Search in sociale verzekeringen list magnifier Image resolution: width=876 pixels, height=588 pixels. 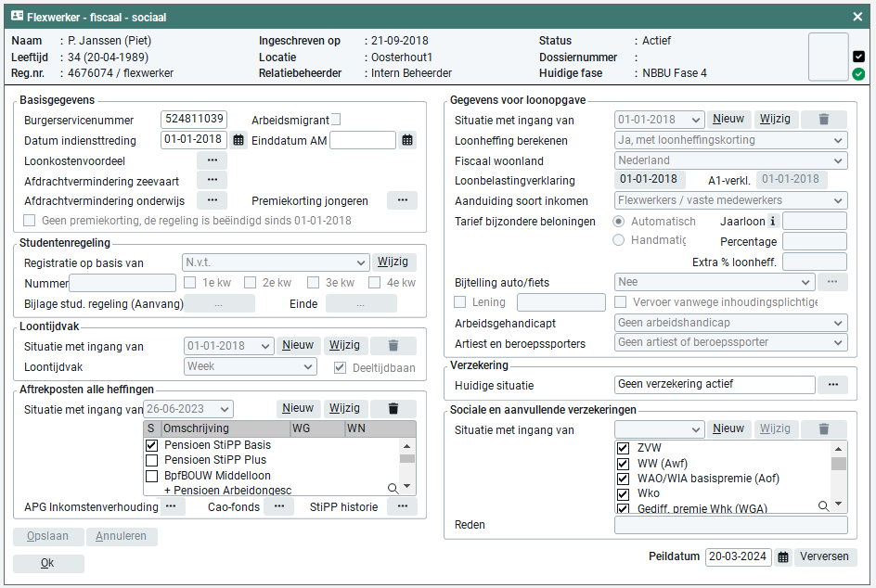823,505
